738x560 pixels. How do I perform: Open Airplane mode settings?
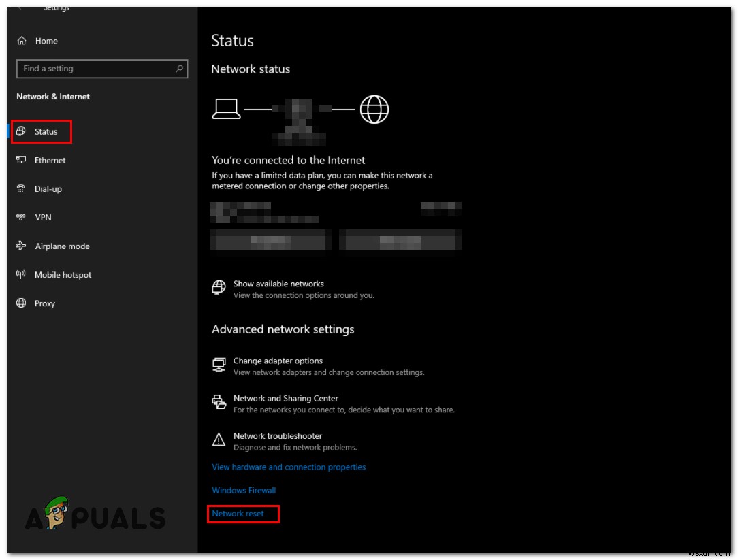(62, 246)
